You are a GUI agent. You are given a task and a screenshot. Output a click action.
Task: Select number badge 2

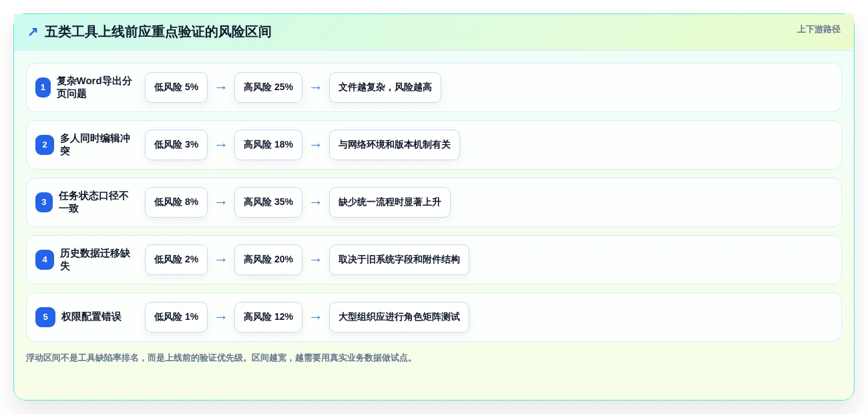(45, 145)
